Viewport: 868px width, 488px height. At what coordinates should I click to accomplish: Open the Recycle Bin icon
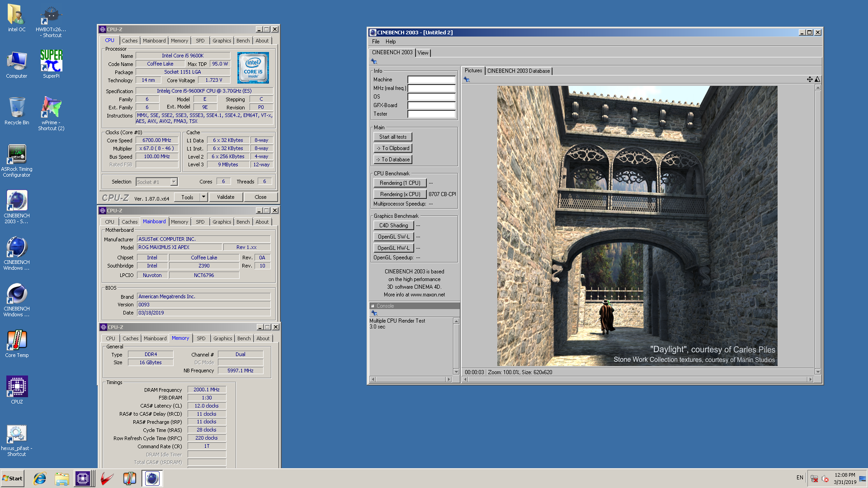click(x=17, y=111)
